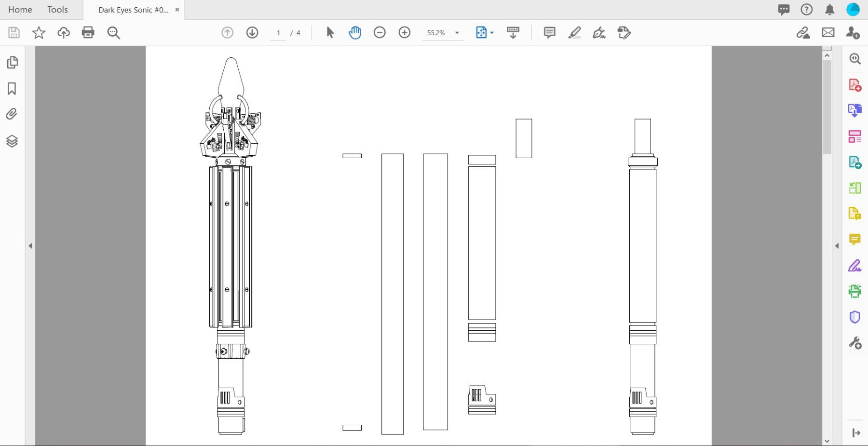Open the 55.2% zoom level dropdown
This screenshot has height=446, width=868.
tap(443, 33)
